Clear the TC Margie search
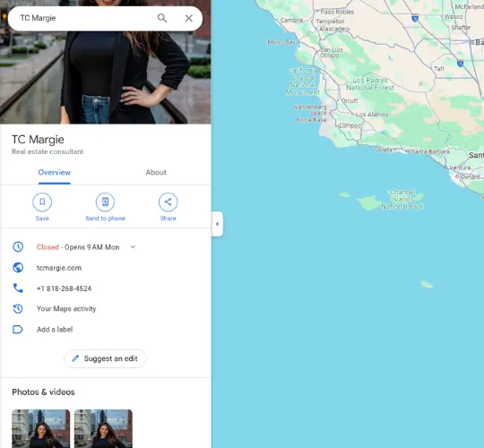The height and width of the screenshot is (448, 484). [x=188, y=18]
